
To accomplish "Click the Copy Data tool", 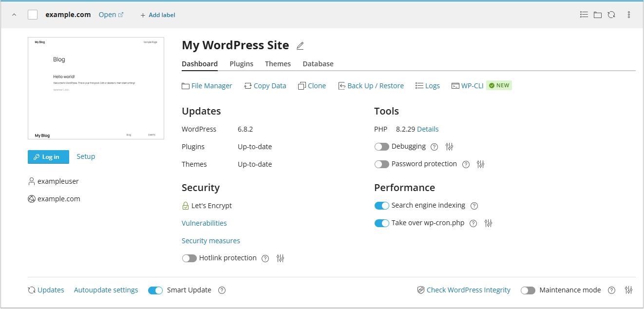I will click(x=265, y=86).
